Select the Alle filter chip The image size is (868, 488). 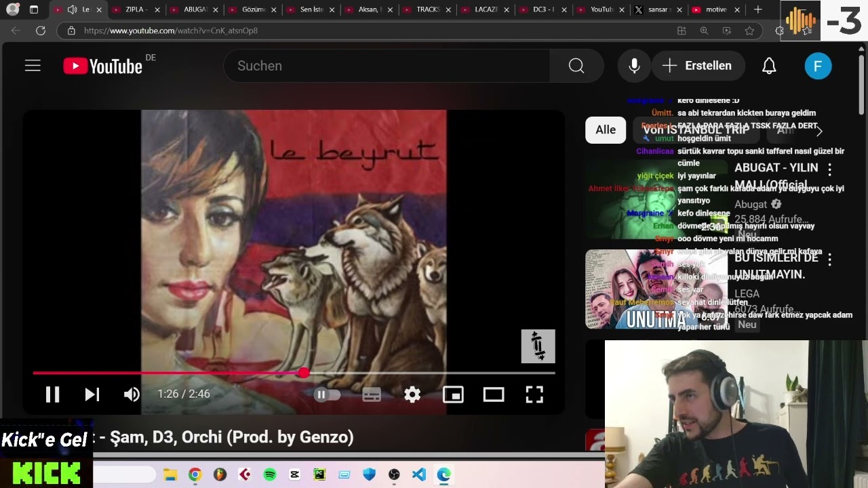pos(606,130)
